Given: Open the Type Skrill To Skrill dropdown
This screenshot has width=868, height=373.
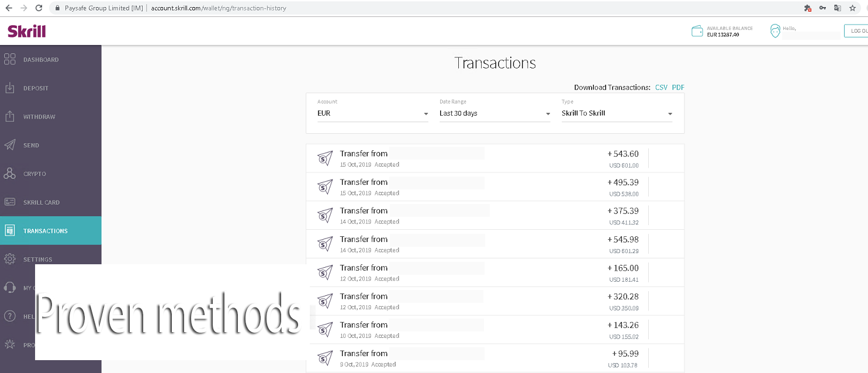Looking at the screenshot, I should coord(617,113).
